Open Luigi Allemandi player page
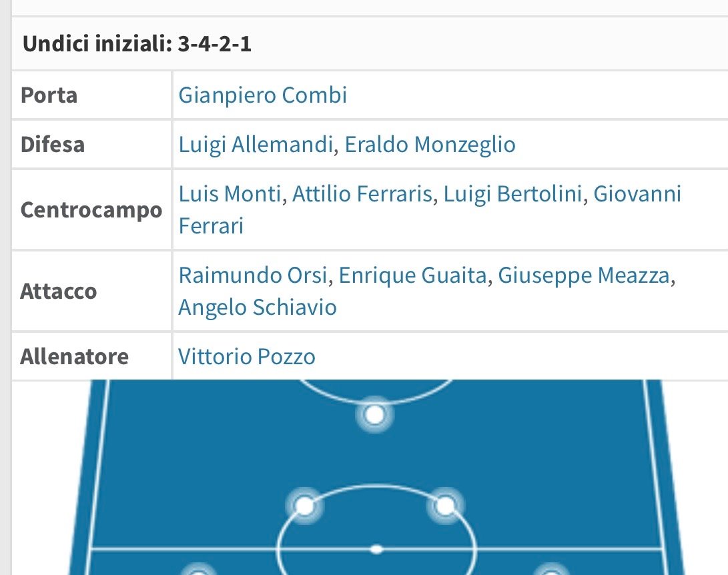The image size is (728, 575). (256, 144)
